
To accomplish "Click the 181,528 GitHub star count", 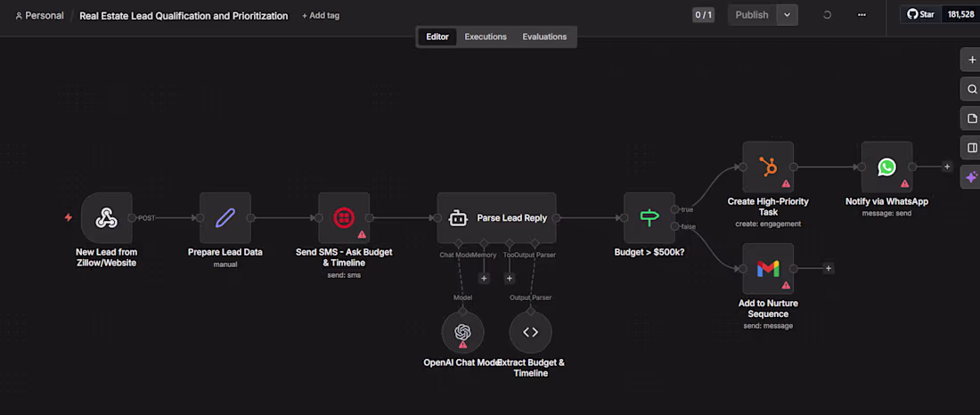I will point(960,14).
